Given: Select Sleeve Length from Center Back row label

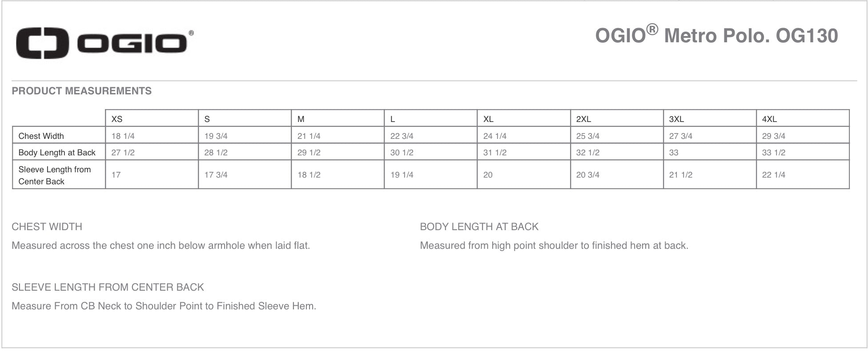Looking at the screenshot, I should [54, 175].
